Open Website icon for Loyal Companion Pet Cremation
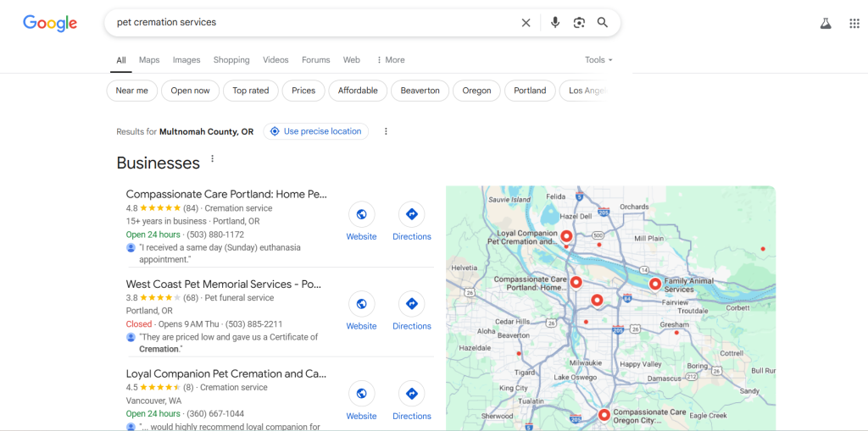Screen dimensions: 868x431 (361, 394)
